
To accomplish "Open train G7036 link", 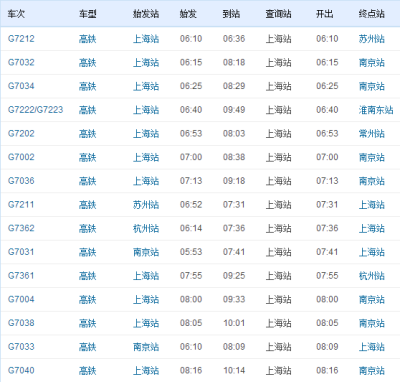I will pos(21,181).
